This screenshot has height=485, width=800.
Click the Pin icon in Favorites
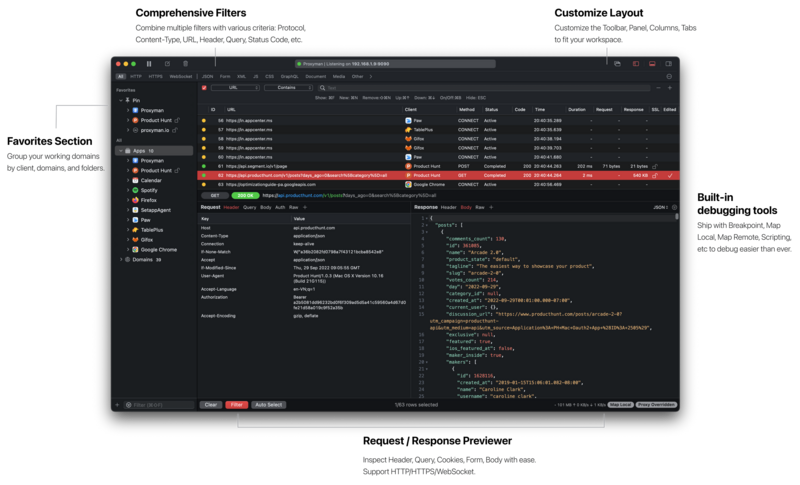128,100
